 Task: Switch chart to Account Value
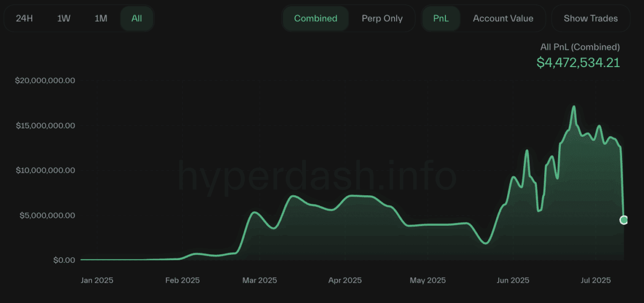coord(503,18)
